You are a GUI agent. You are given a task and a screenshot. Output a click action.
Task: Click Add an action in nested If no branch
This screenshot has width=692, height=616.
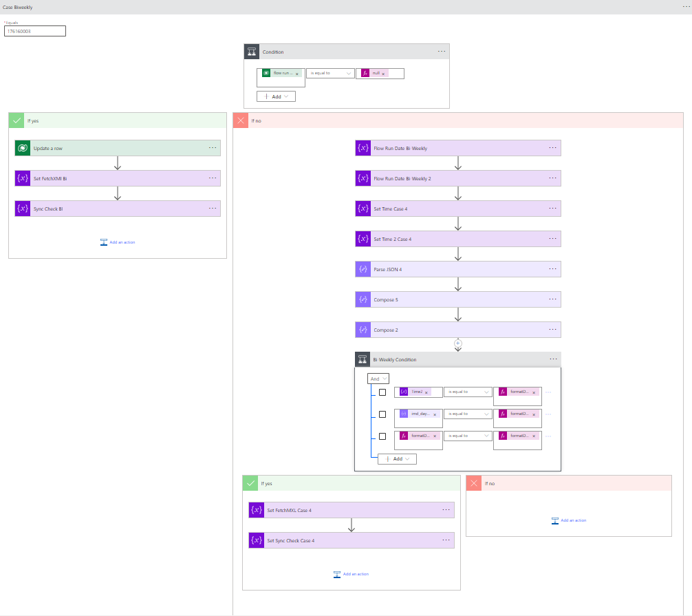pos(569,520)
